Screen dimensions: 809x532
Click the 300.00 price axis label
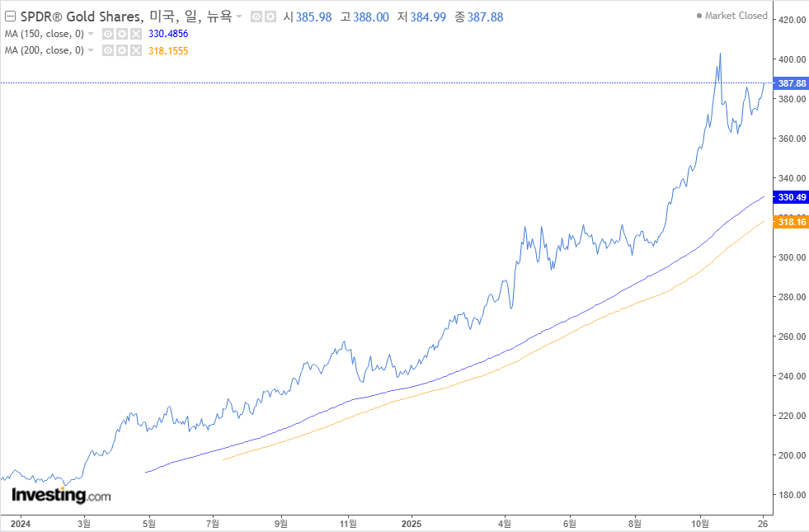pos(792,257)
